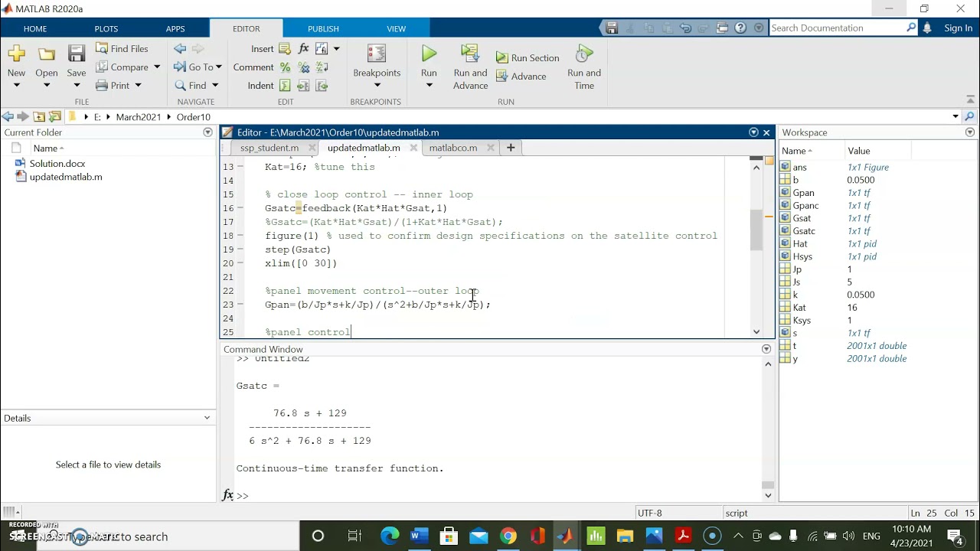Open Command Window actions menu

766,349
